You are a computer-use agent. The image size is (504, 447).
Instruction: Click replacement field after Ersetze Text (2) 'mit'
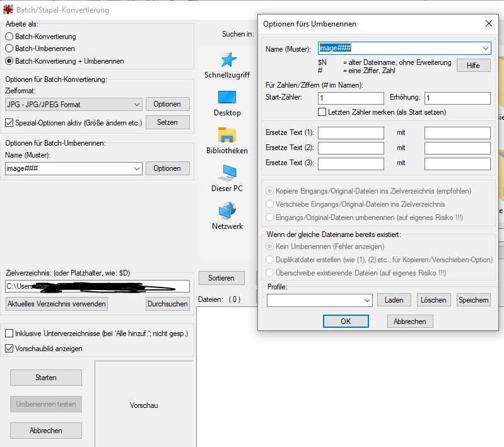457,148
